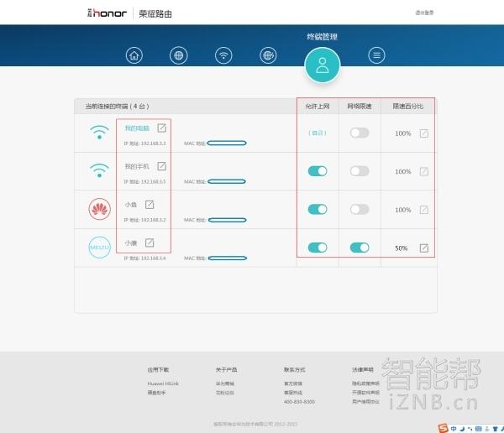Open the 用户使用协议 footer link
The image size is (504, 433).
click(365, 401)
